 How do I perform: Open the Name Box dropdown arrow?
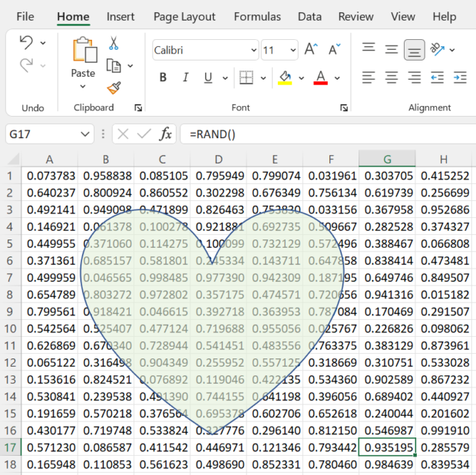point(85,134)
